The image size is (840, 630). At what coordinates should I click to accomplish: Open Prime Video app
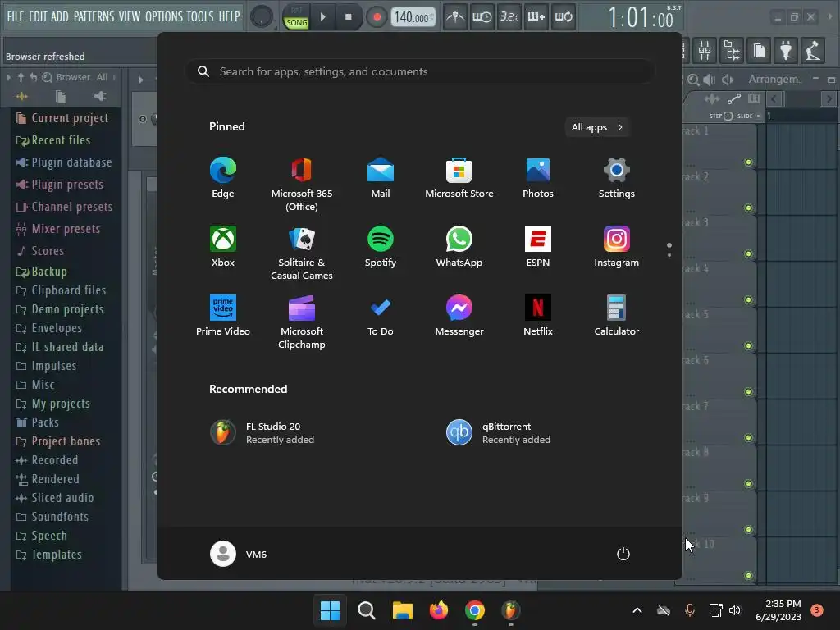tap(223, 316)
